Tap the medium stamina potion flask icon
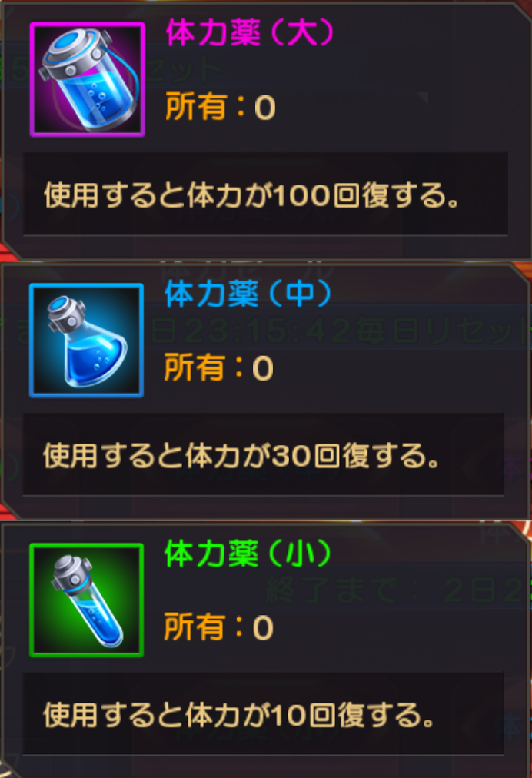 click(86, 341)
